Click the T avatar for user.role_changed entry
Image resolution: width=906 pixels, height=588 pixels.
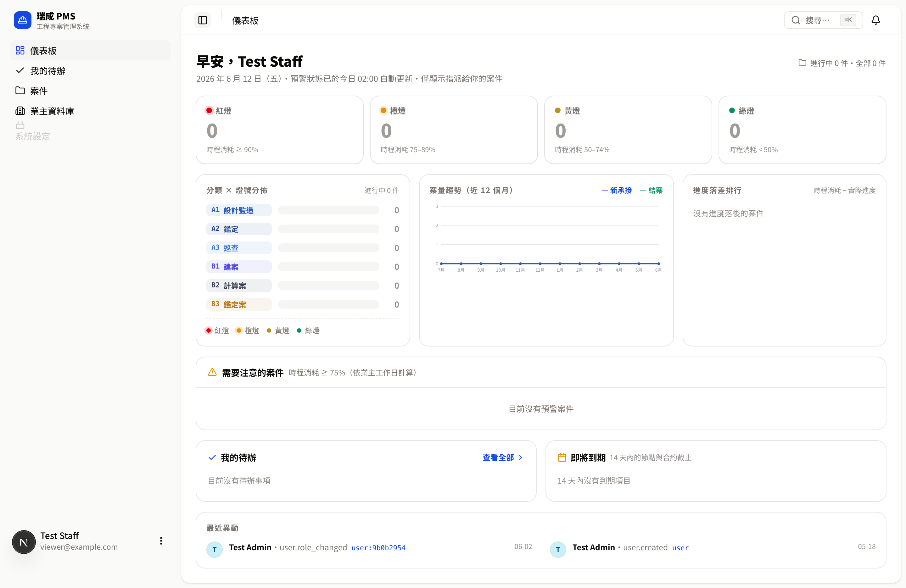[214, 549]
